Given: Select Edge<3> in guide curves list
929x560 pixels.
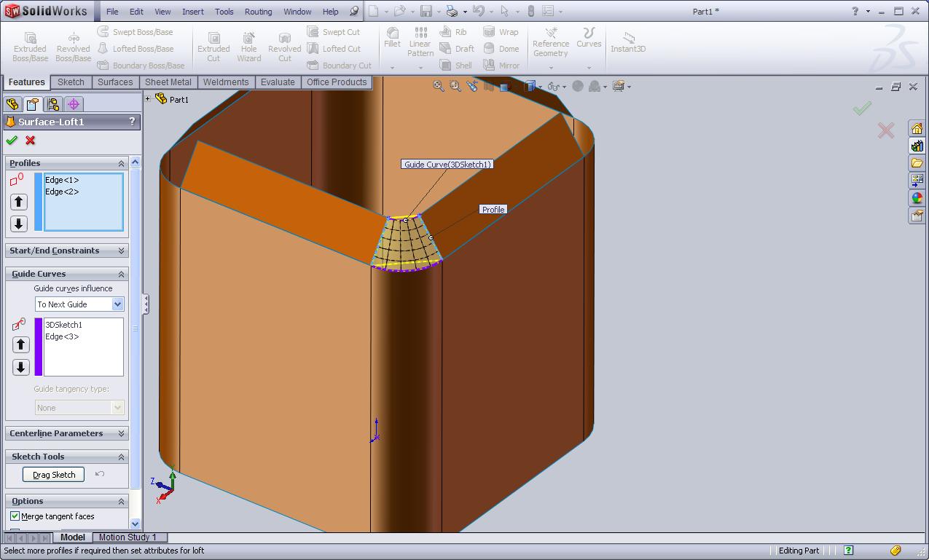Looking at the screenshot, I should coord(62,336).
